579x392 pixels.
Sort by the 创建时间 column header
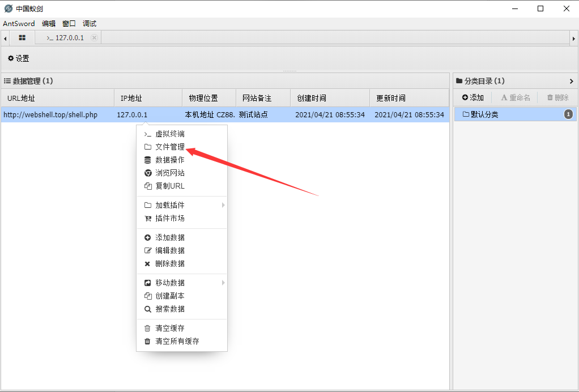click(312, 99)
